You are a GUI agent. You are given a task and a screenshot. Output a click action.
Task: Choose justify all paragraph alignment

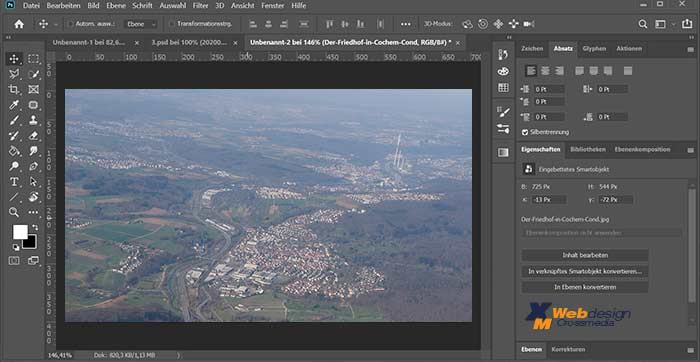628,71
